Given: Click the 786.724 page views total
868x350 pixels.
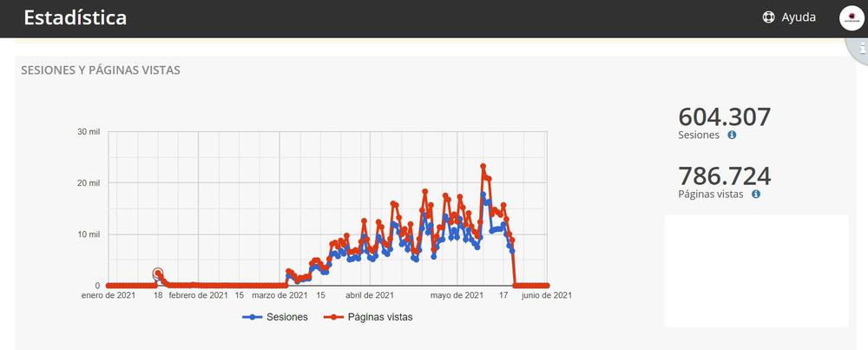Looking at the screenshot, I should [724, 175].
